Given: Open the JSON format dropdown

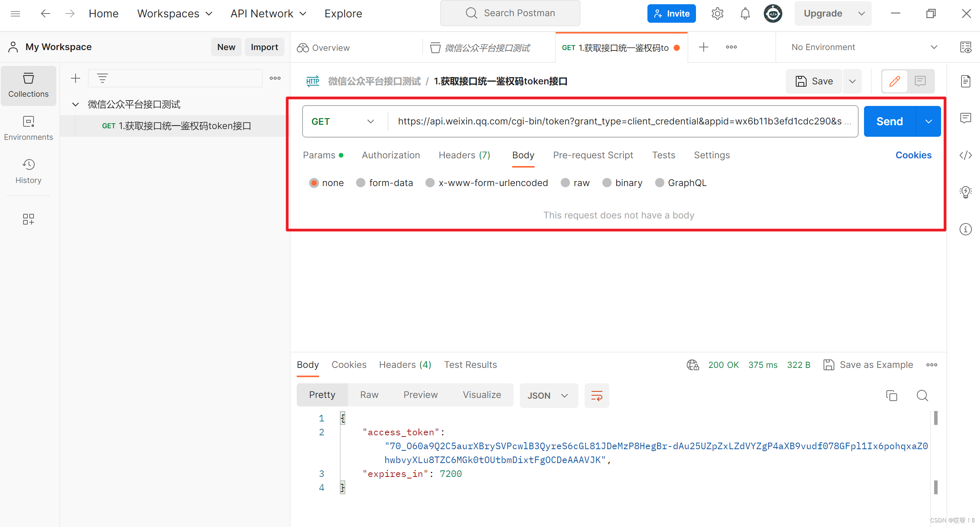Looking at the screenshot, I should (x=548, y=396).
